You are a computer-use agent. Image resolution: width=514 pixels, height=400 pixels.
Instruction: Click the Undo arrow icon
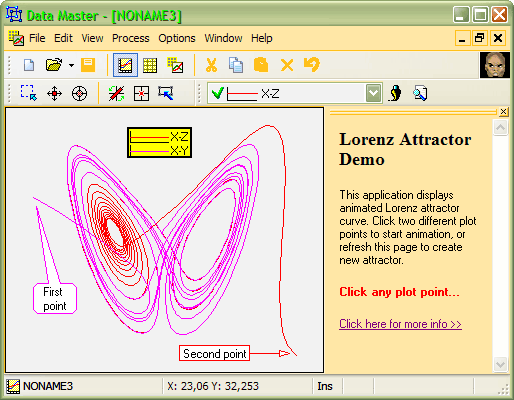(x=312, y=65)
